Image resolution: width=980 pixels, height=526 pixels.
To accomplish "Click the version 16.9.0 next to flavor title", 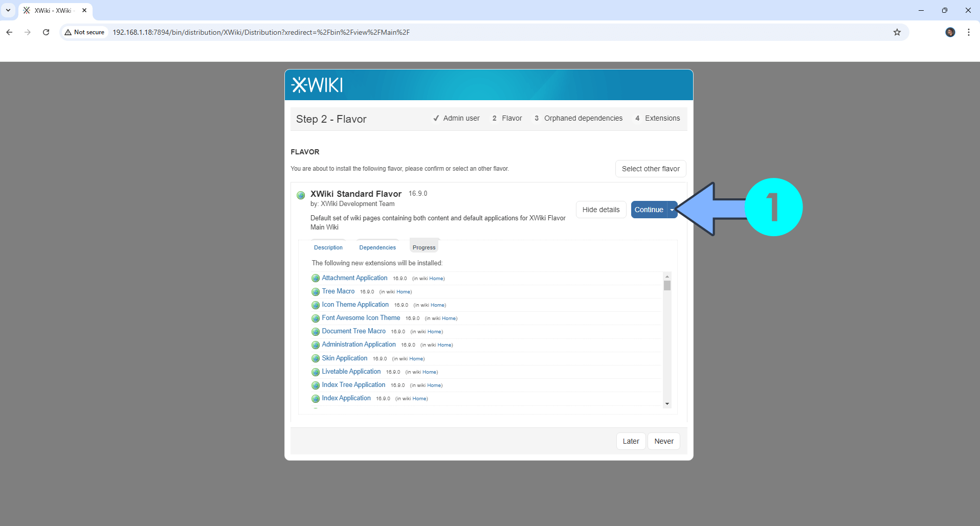I will coord(418,194).
